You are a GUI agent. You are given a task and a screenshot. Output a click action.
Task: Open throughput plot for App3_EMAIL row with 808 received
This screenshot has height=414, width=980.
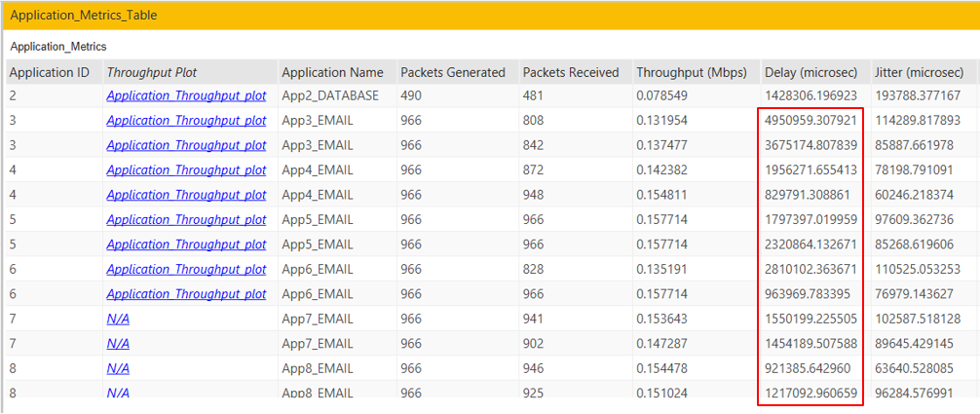tap(186, 121)
